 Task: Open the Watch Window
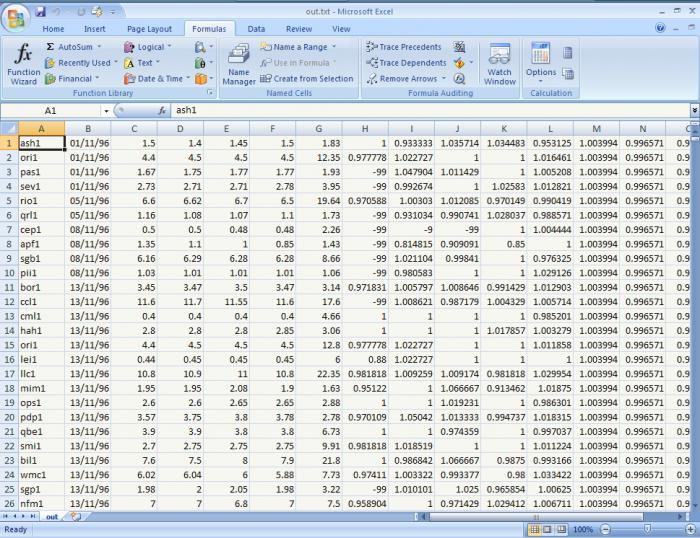pos(500,63)
